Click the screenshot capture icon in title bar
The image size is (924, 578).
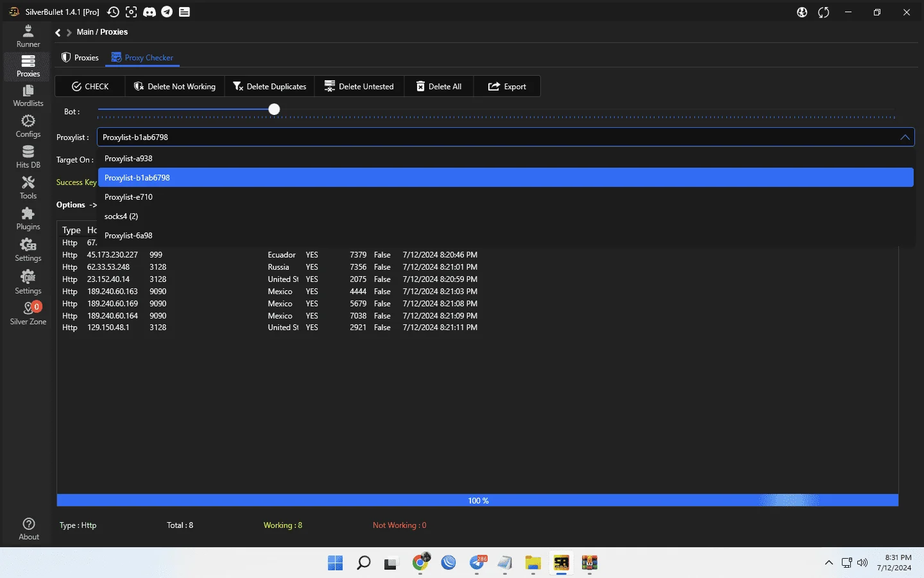(131, 12)
